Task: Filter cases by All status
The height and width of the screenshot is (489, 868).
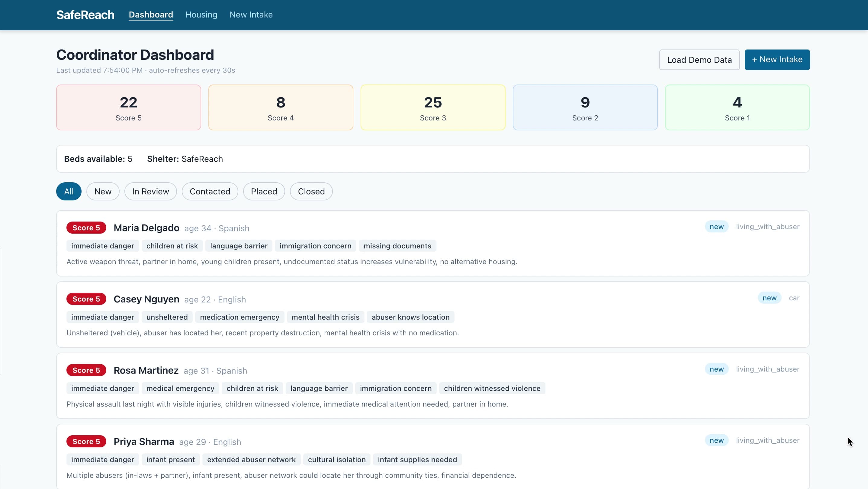Action: [69, 191]
